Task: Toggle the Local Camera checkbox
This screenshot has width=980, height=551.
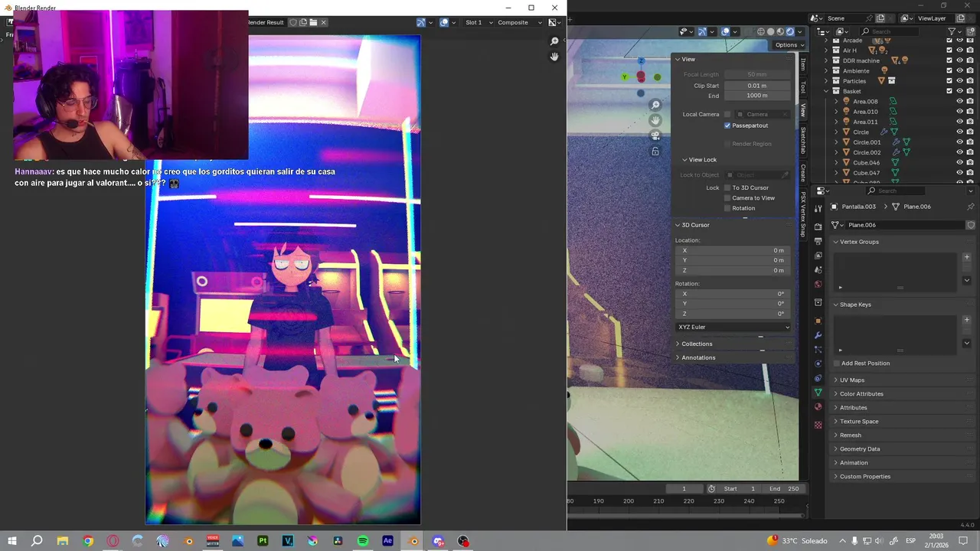Action: [727, 114]
